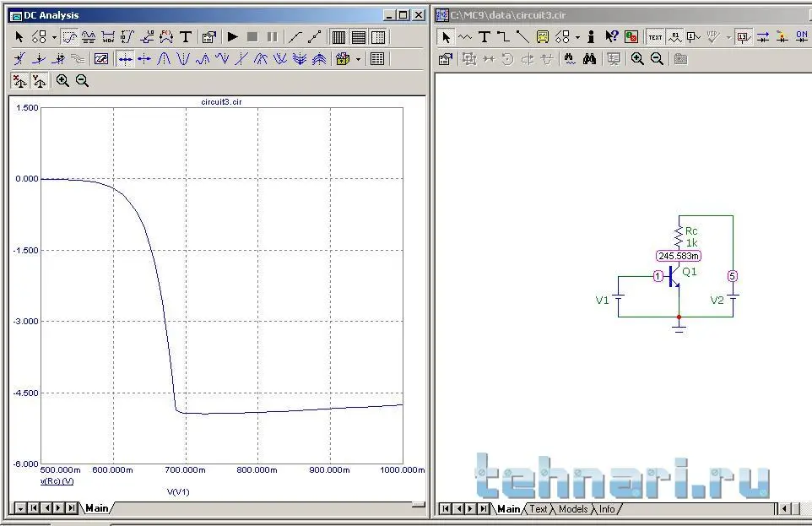This screenshot has height=526, width=812.
Task: Toggle data points display in DC Analysis
Action: pos(314,37)
